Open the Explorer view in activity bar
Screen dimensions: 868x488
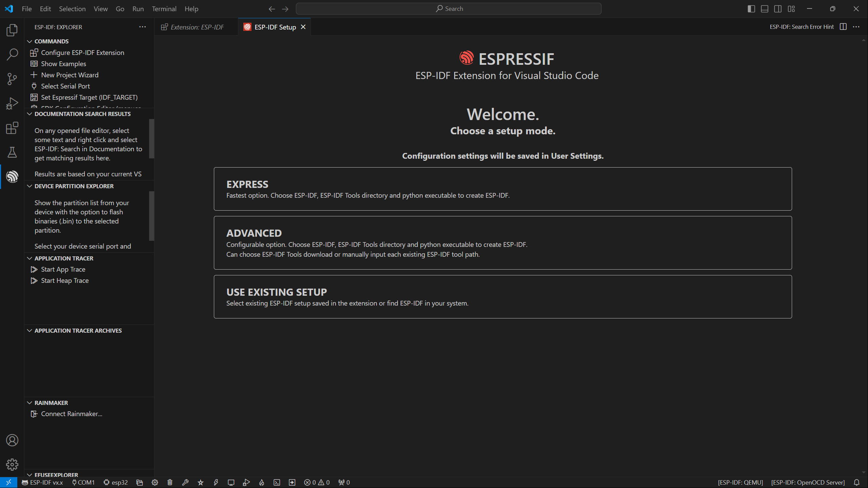[x=12, y=30]
